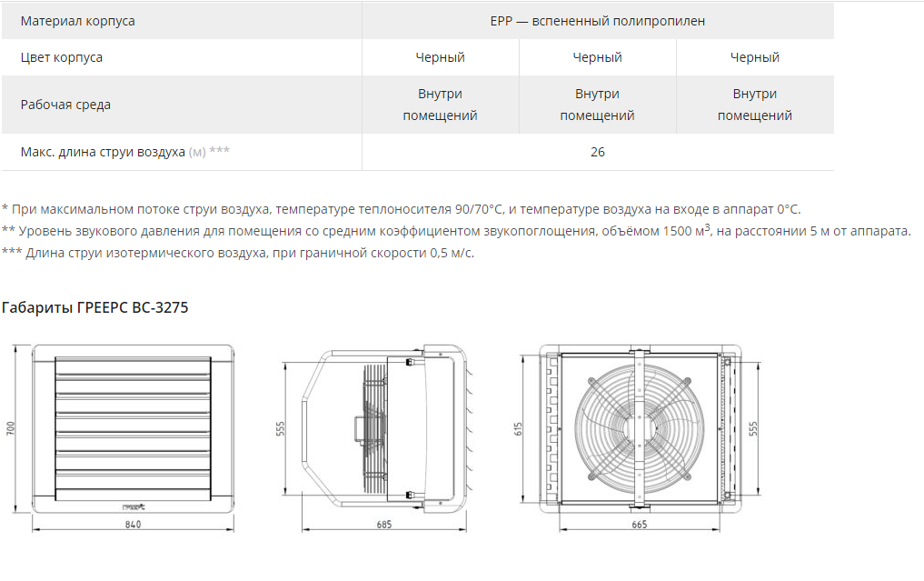Screen dimensions: 924x581
Task: Click the value 26 in the table
Action: (x=597, y=152)
